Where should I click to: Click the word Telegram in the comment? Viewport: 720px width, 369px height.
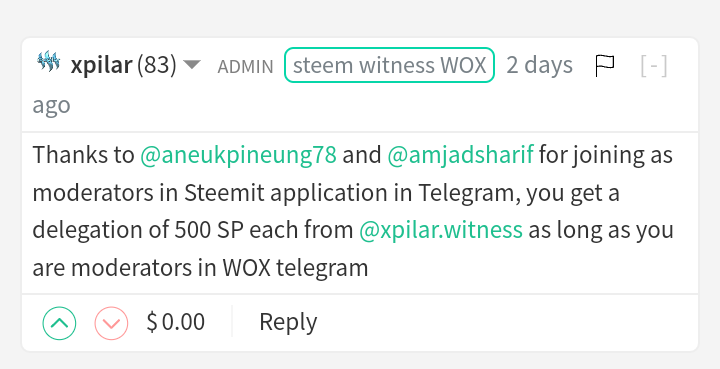click(x=469, y=193)
